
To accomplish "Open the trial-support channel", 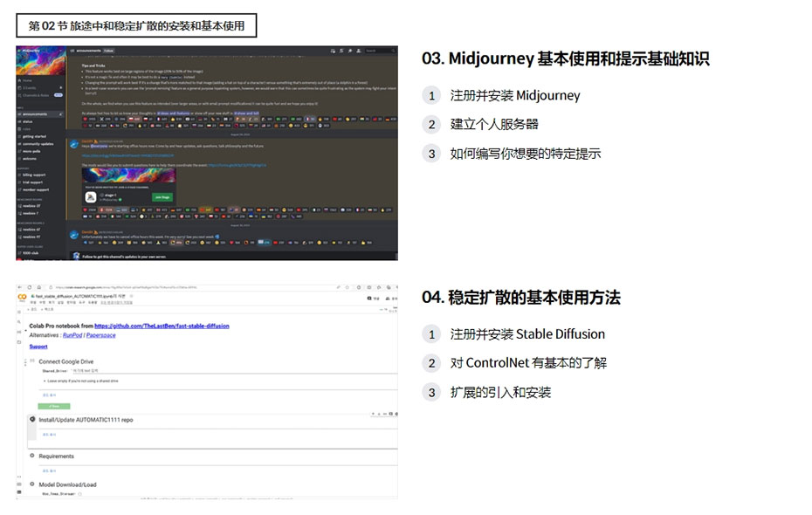I will point(31,182).
